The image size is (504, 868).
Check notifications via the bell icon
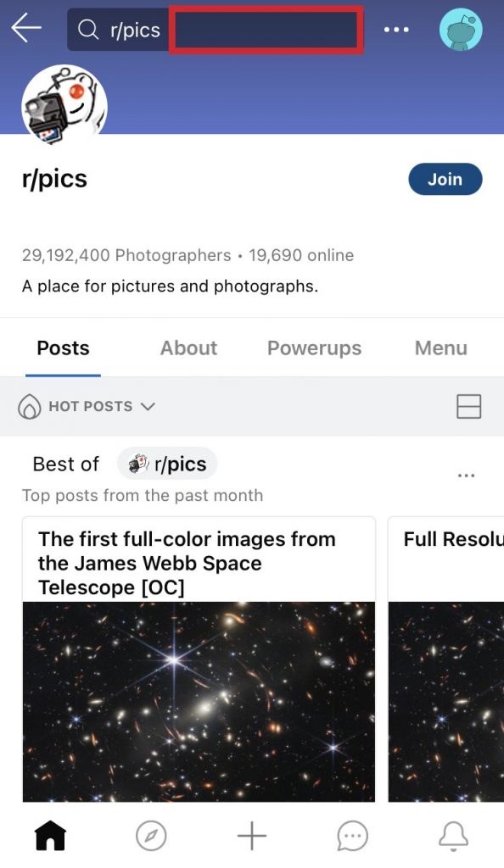tap(453, 835)
